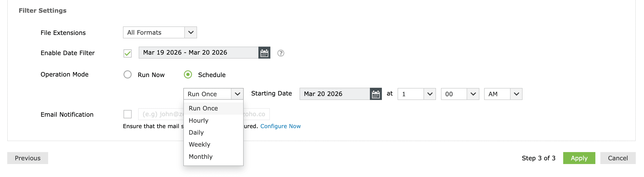Select the Schedule radio button
Viewport: 644px width, 177px height.
tap(188, 75)
